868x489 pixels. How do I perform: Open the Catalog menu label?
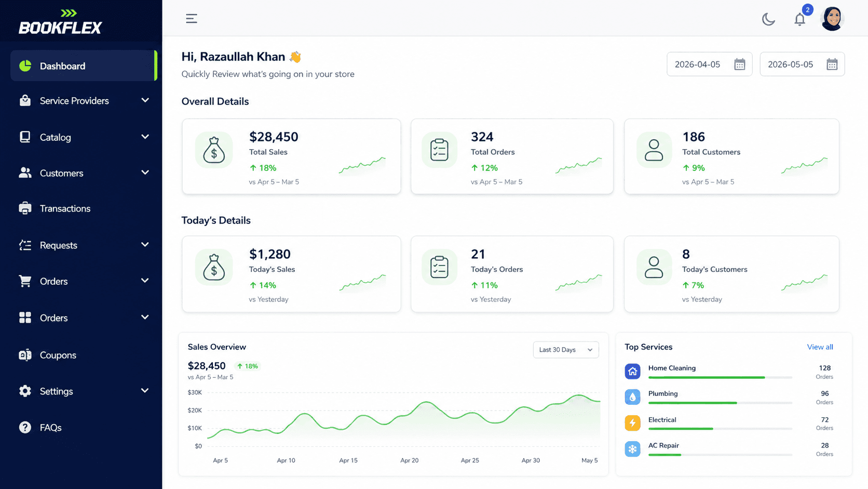(x=56, y=137)
